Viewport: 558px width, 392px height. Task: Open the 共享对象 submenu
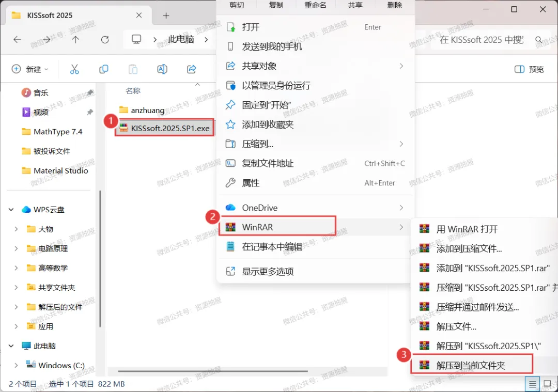click(315, 66)
